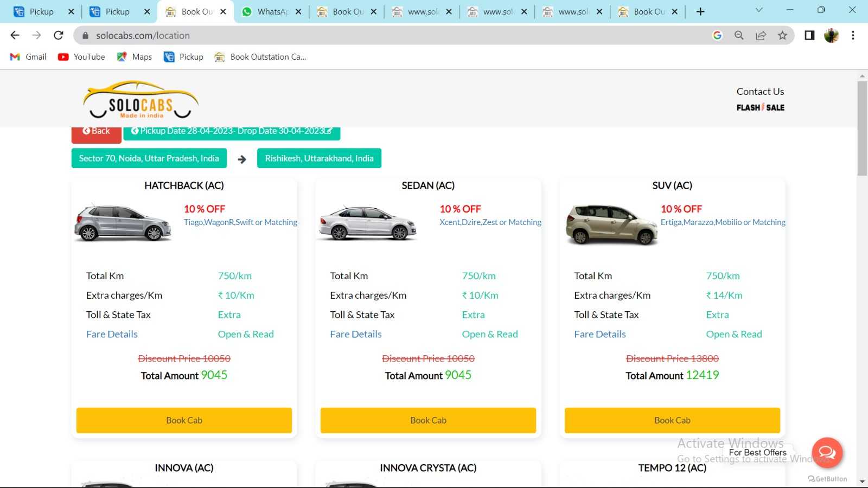Open Fare Details for SUV

600,334
